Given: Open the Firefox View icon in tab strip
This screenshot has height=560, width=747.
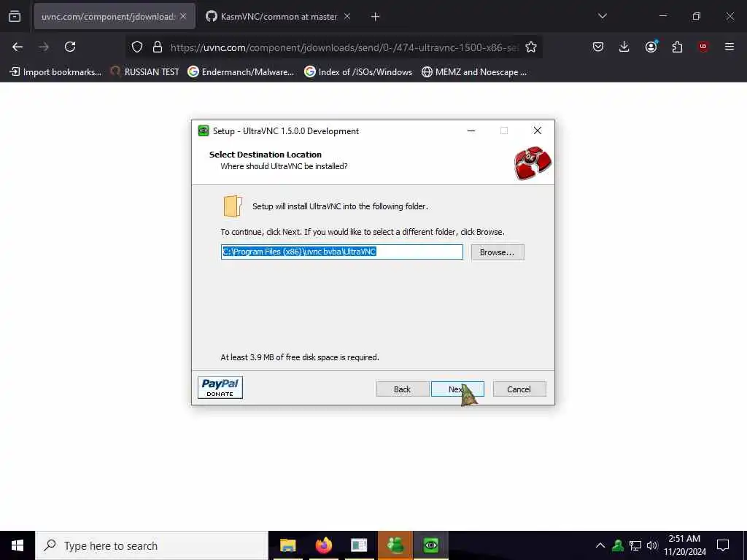Looking at the screenshot, I should tap(15, 16).
